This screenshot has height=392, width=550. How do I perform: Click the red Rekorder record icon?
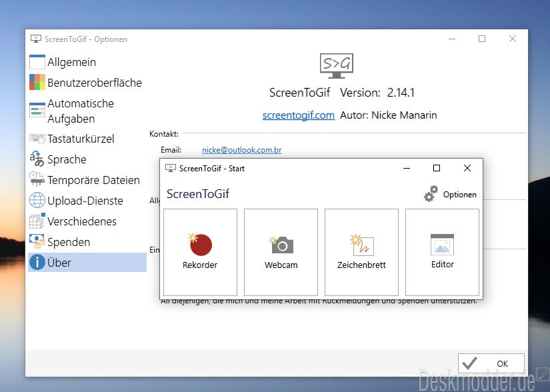(200, 245)
